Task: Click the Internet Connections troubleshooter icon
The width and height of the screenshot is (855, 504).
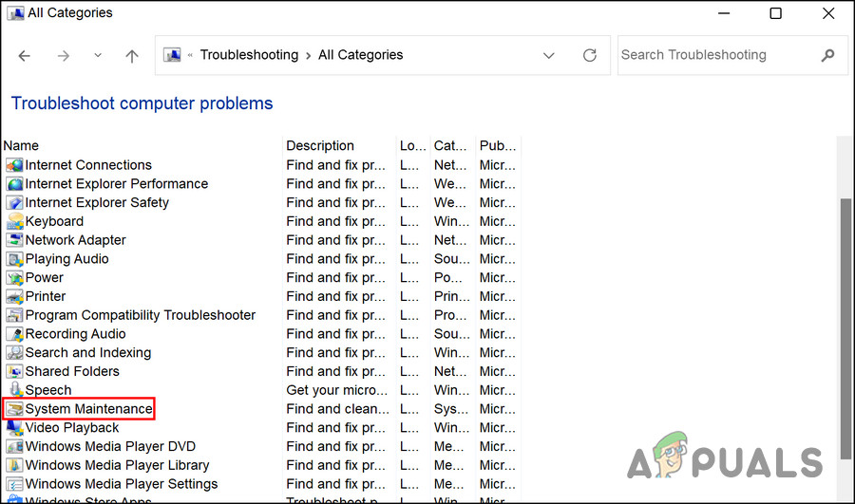Action: click(14, 165)
